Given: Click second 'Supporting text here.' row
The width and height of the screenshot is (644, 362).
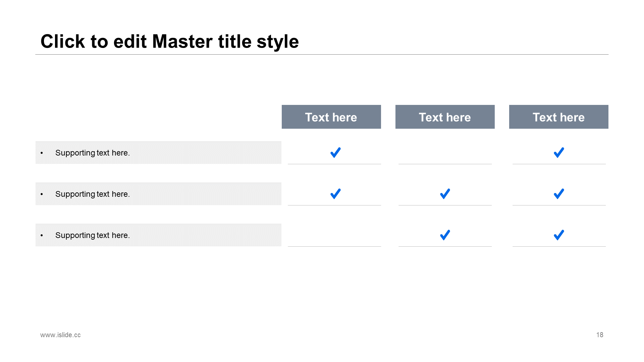Looking at the screenshot, I should pyautogui.click(x=93, y=194).
